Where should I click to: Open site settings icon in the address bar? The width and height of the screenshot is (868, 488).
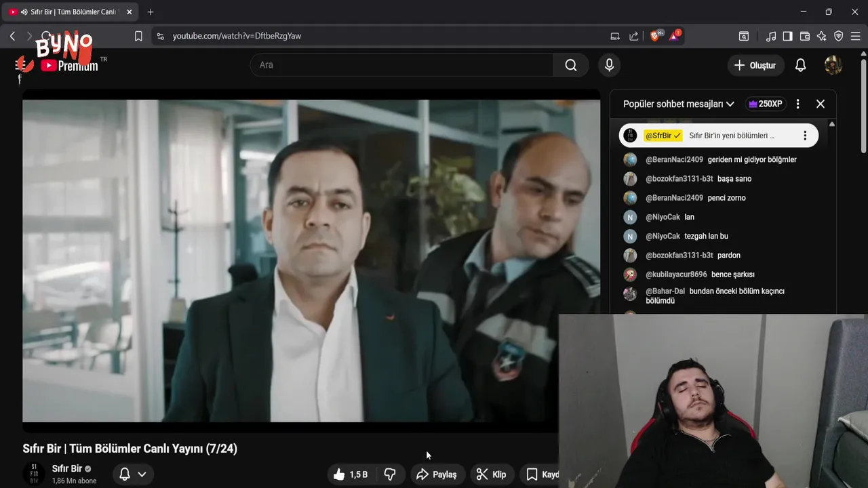[160, 36]
